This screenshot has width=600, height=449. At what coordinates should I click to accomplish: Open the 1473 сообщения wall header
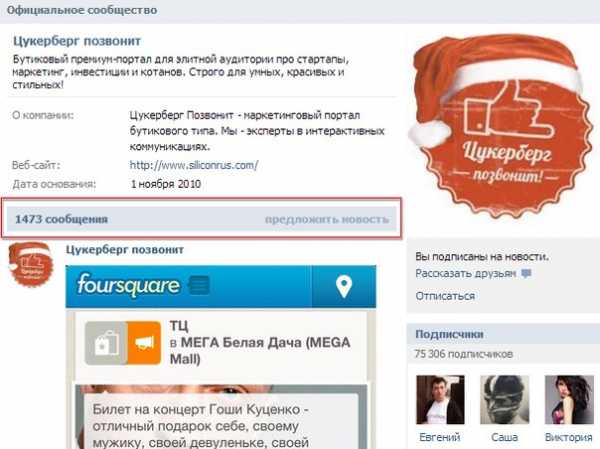[x=61, y=219]
